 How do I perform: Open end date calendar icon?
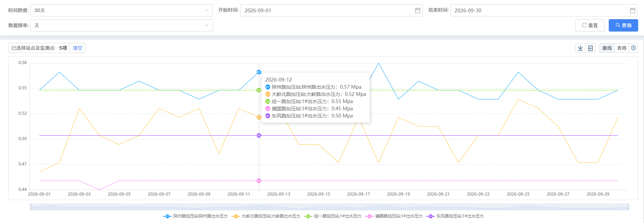[632, 11]
